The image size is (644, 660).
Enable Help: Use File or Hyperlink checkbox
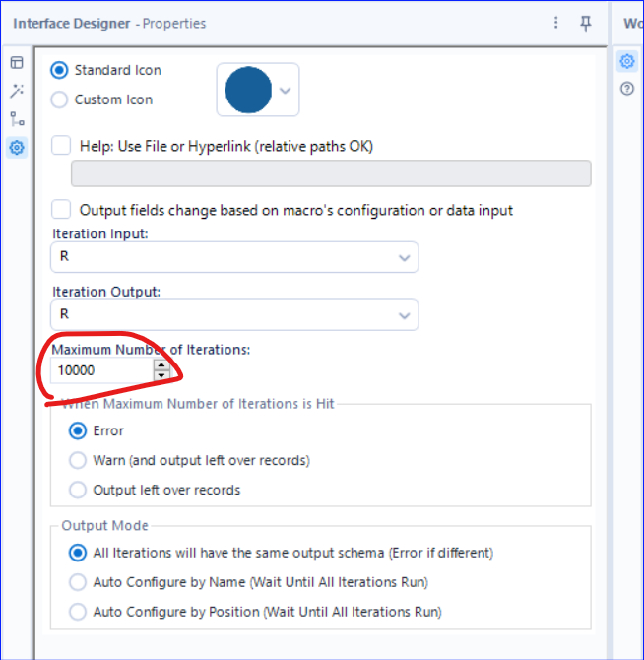[x=61, y=146]
